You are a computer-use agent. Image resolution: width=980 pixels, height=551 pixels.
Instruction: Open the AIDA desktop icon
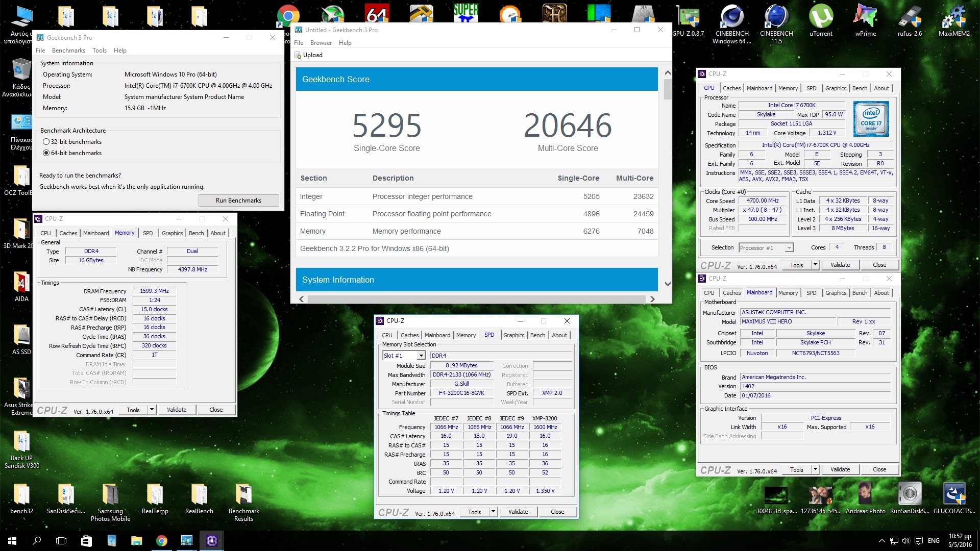pos(21,287)
